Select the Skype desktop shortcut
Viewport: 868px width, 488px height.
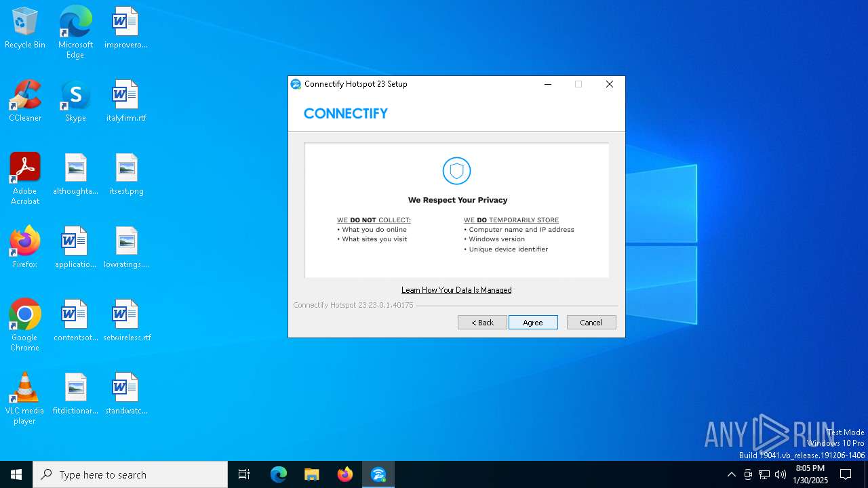tap(75, 102)
